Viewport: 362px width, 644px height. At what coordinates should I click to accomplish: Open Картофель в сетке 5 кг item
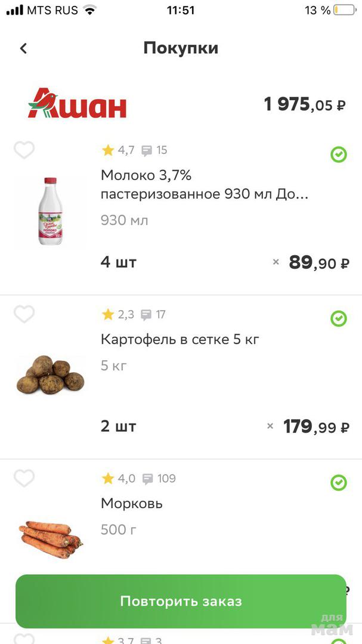[180, 340]
